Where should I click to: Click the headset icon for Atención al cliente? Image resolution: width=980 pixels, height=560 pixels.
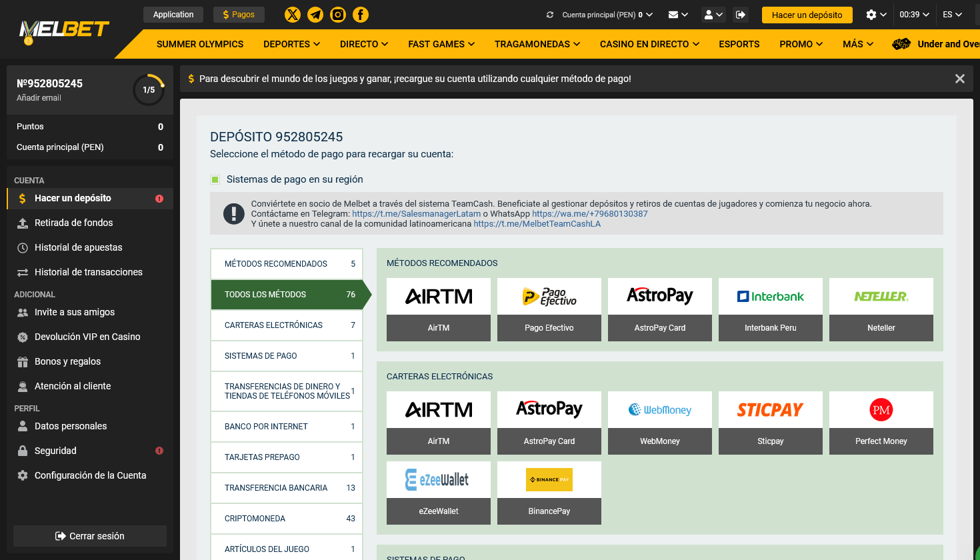(23, 387)
